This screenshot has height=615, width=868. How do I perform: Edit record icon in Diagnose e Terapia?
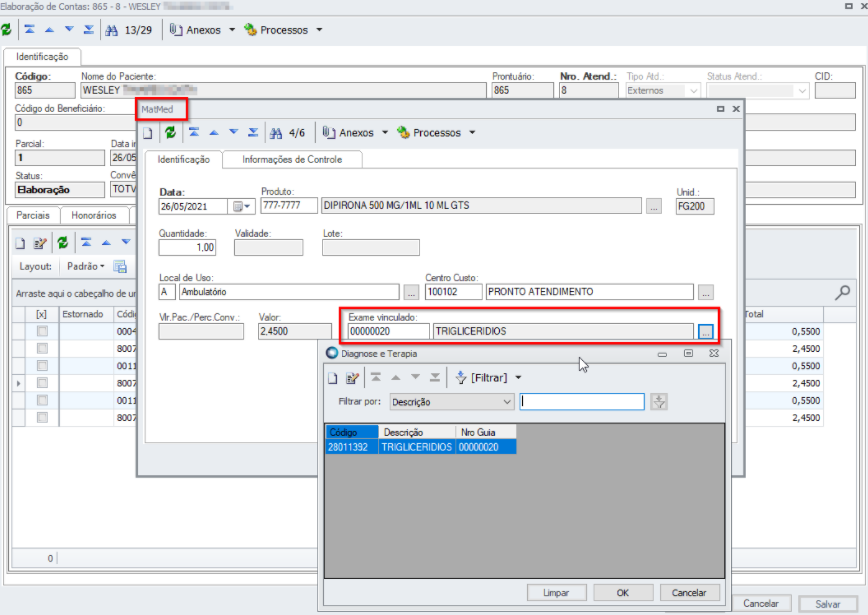click(352, 378)
